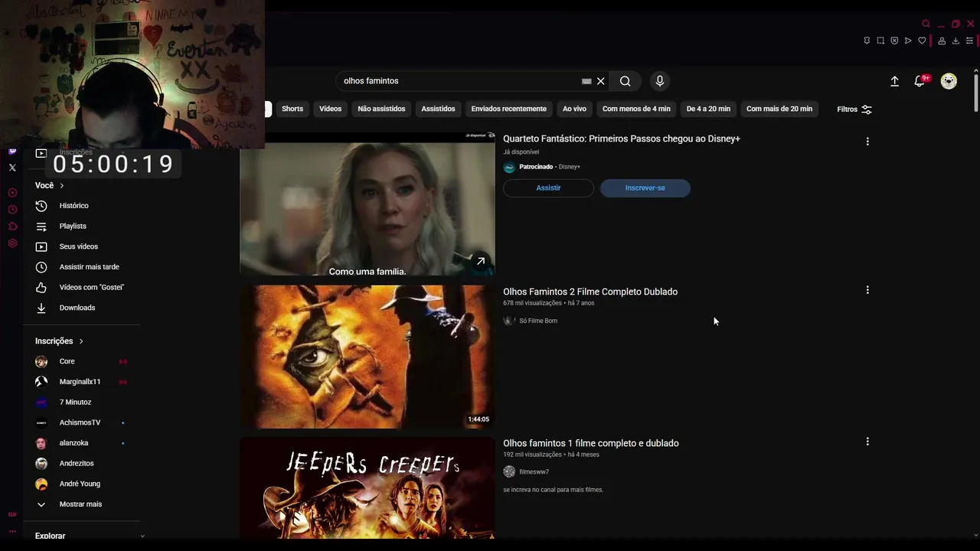
Task: Open three-dot menu for Olhos Famintos 2
Action: pos(867,290)
